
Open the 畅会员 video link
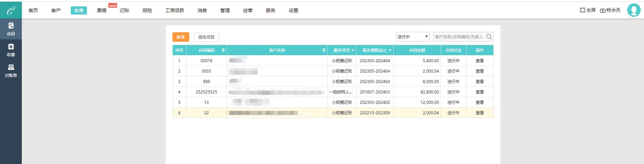(x=610, y=10)
